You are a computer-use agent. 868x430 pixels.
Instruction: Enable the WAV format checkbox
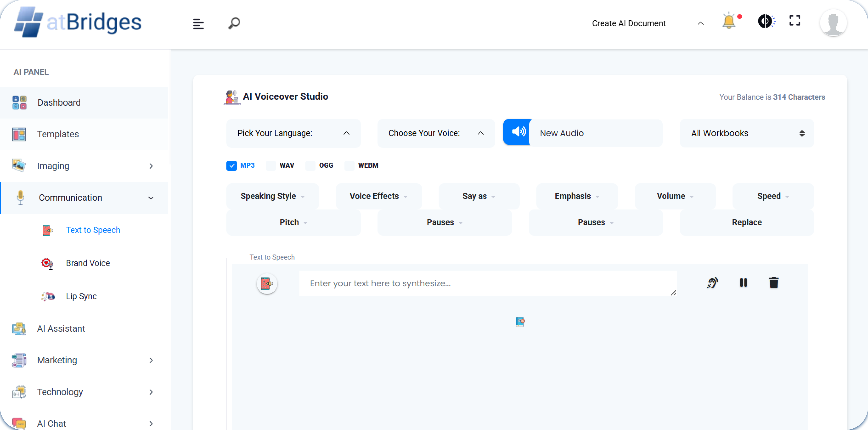click(x=271, y=165)
